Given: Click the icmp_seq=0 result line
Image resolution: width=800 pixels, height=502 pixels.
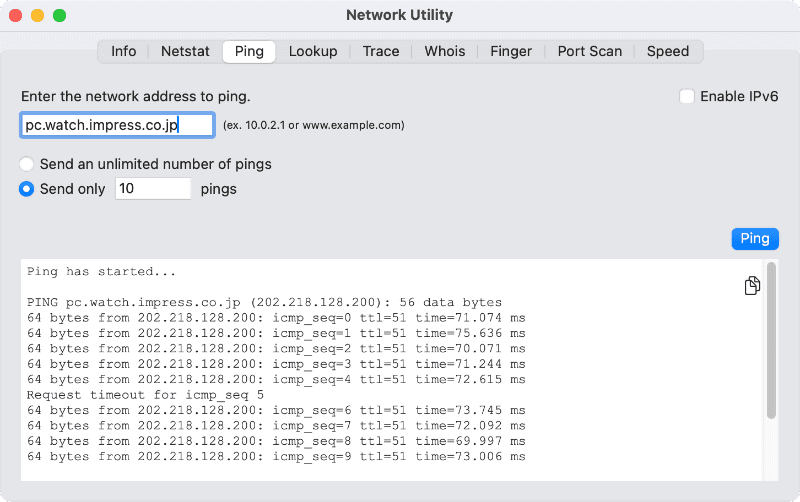Looking at the screenshot, I should click(276, 318).
